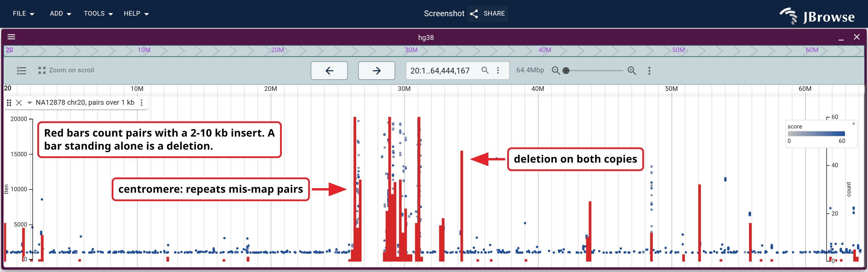Image resolution: width=868 pixels, height=272 pixels.
Task: Open the view hamburger menu
Action: (12, 37)
